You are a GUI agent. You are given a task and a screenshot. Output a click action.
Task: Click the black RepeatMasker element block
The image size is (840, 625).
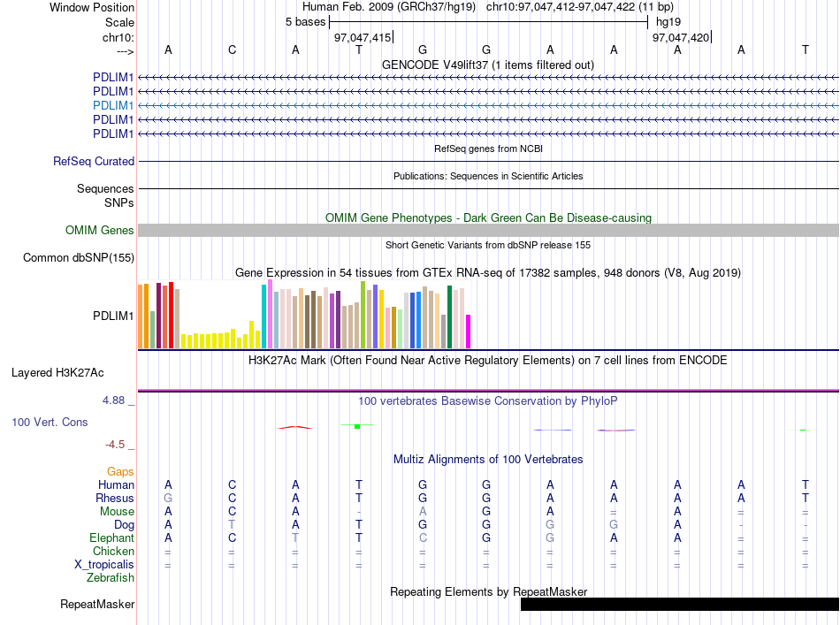point(680,604)
